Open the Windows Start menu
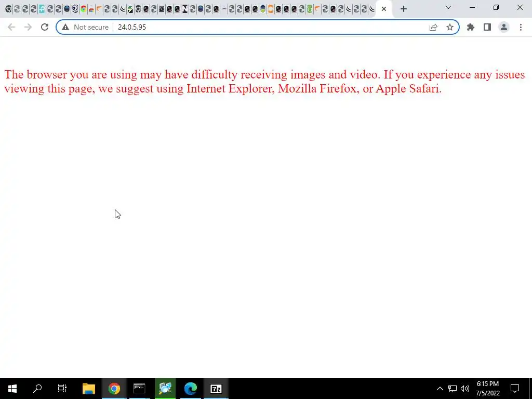The width and height of the screenshot is (532, 399). pos(12,389)
